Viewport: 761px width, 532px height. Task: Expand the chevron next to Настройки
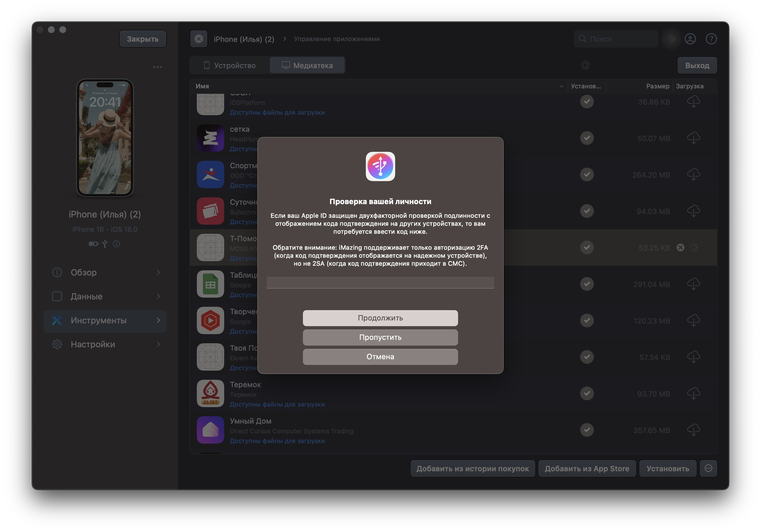[x=158, y=344]
